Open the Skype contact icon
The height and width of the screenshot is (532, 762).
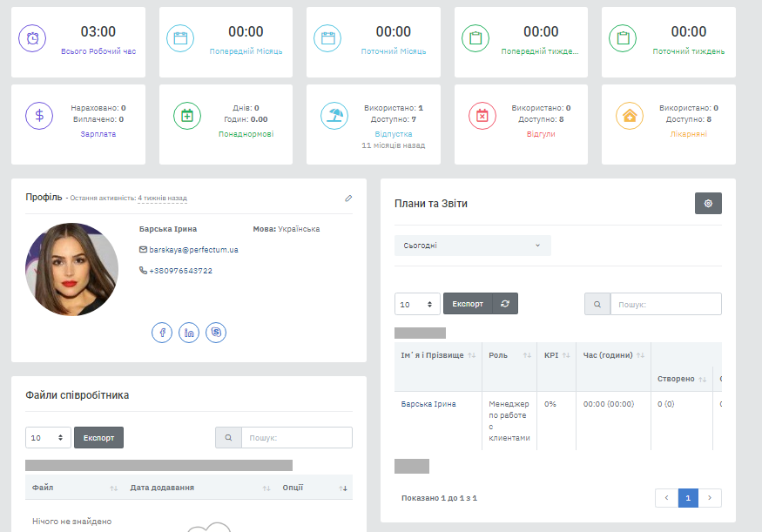click(x=216, y=333)
